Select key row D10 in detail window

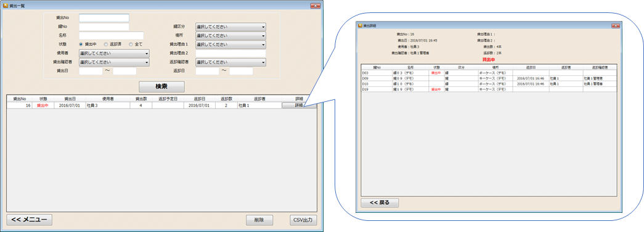[x=489, y=83]
